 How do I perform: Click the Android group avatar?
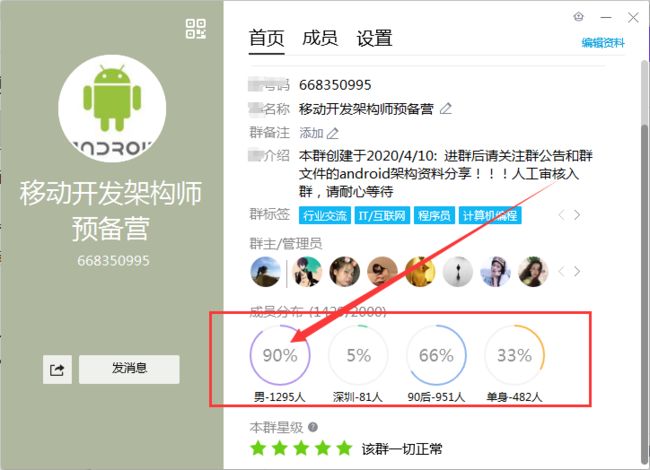(112, 109)
